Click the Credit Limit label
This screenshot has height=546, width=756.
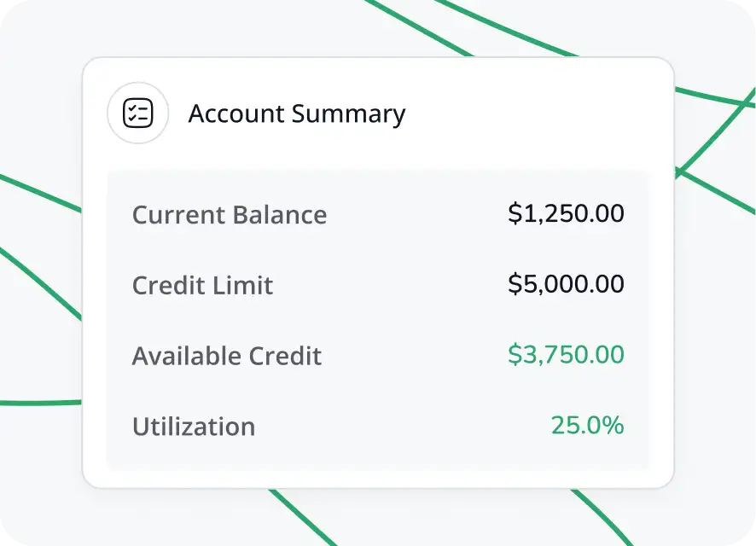(202, 285)
